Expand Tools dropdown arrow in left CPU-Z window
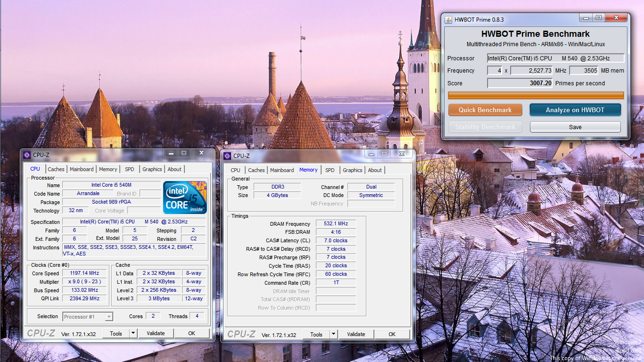Image resolution: width=644 pixels, height=362 pixels. tap(133, 333)
